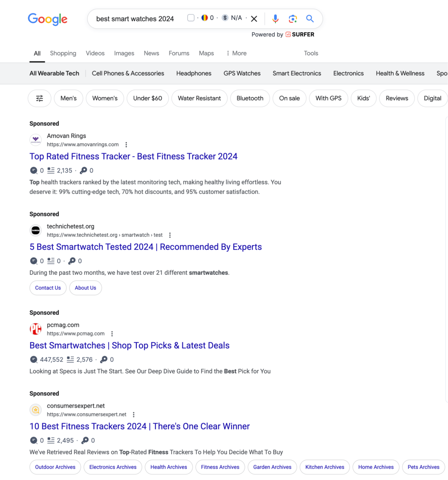
Task: Click the search input showing best smart watches 2024
Action: (x=135, y=19)
